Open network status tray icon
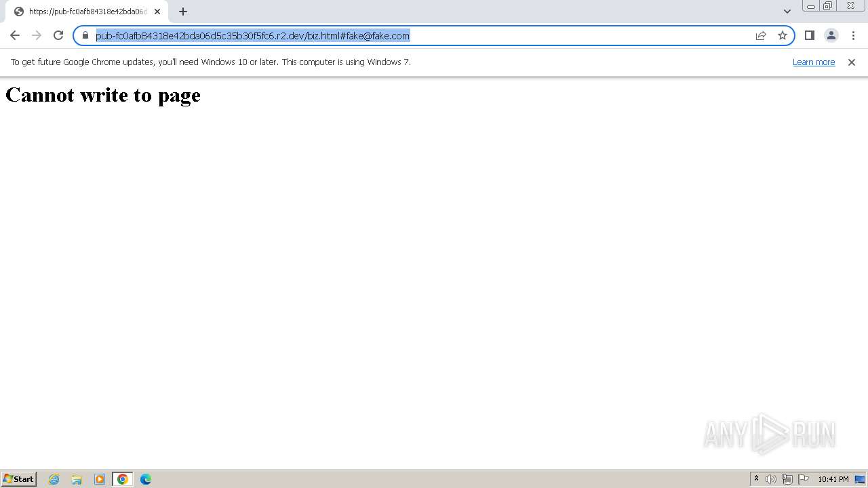The image size is (868, 488). (787, 479)
